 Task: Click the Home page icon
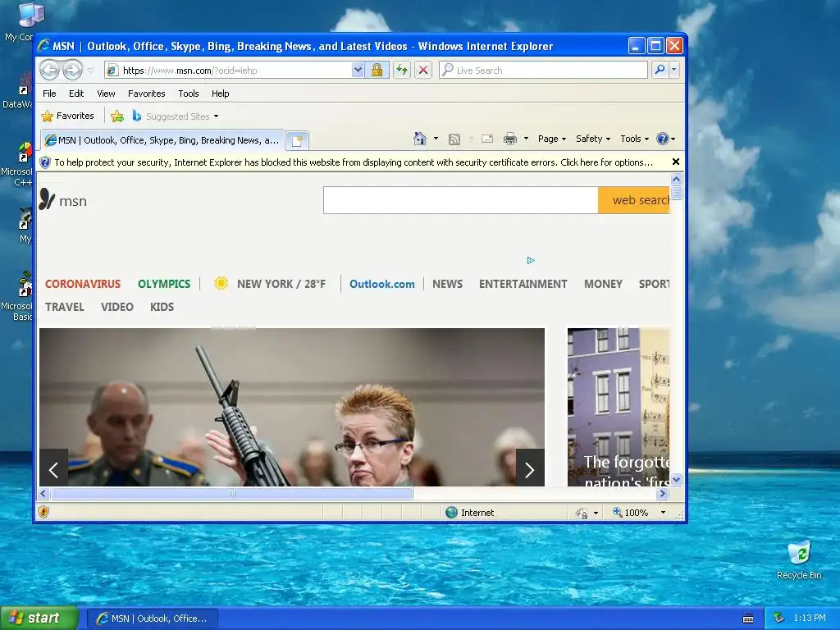click(x=419, y=139)
